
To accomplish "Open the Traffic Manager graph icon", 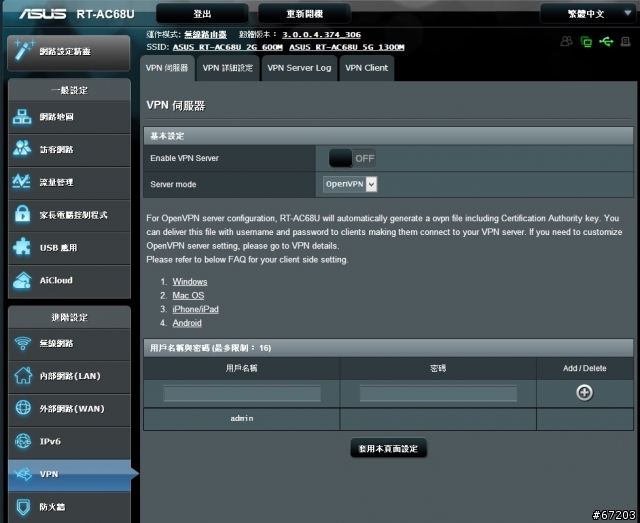I will click(x=22, y=182).
